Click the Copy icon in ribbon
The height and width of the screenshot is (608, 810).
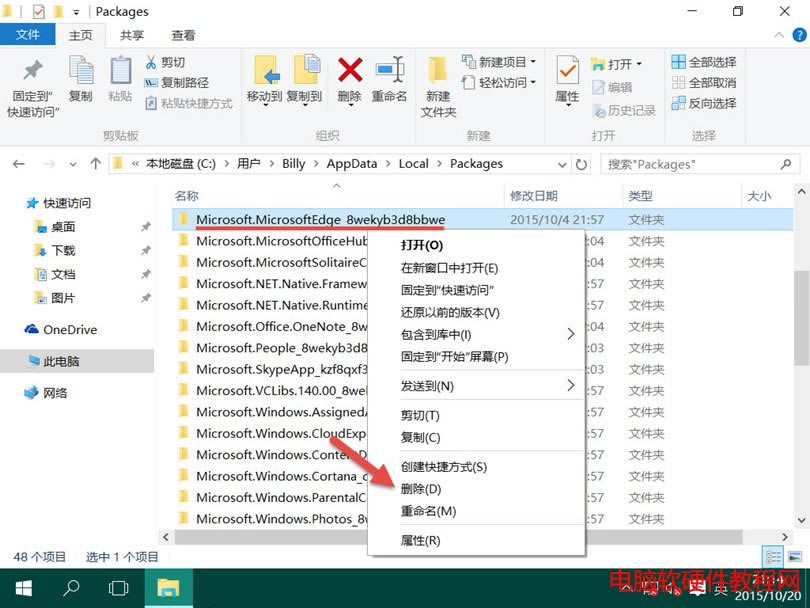(80, 80)
